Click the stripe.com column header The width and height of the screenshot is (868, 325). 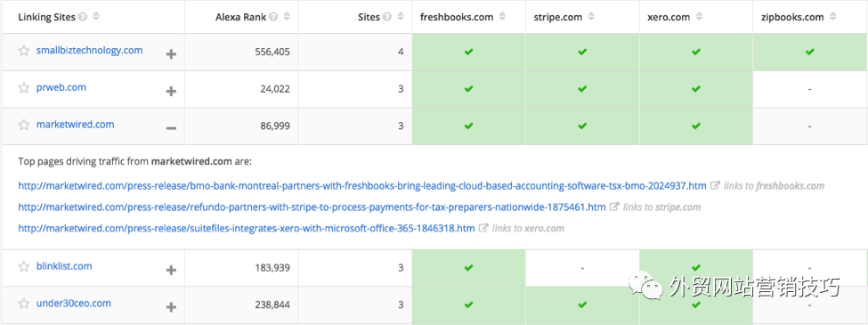558,17
